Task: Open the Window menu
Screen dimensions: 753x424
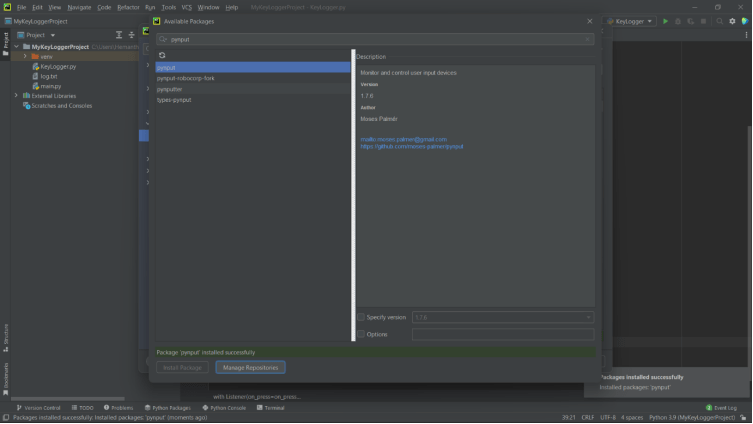Action: 208,7
